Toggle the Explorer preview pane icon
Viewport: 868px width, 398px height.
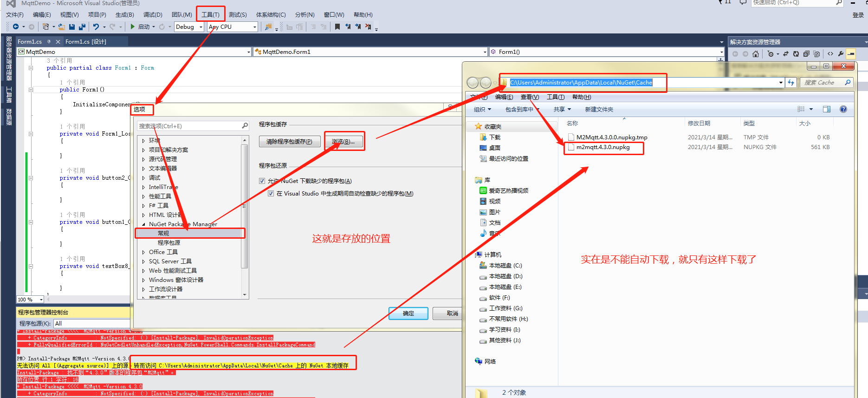(827, 109)
